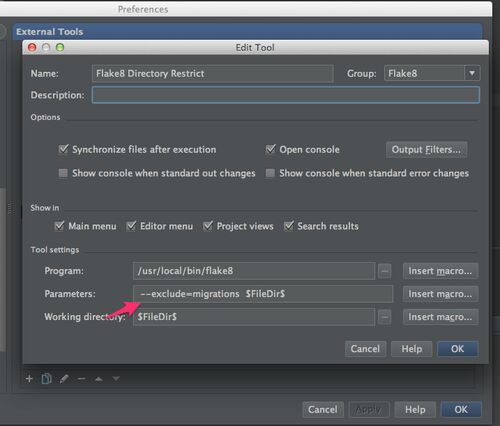Click the Working directory field
The width and height of the screenshot is (500, 426).
pyautogui.click(x=254, y=317)
